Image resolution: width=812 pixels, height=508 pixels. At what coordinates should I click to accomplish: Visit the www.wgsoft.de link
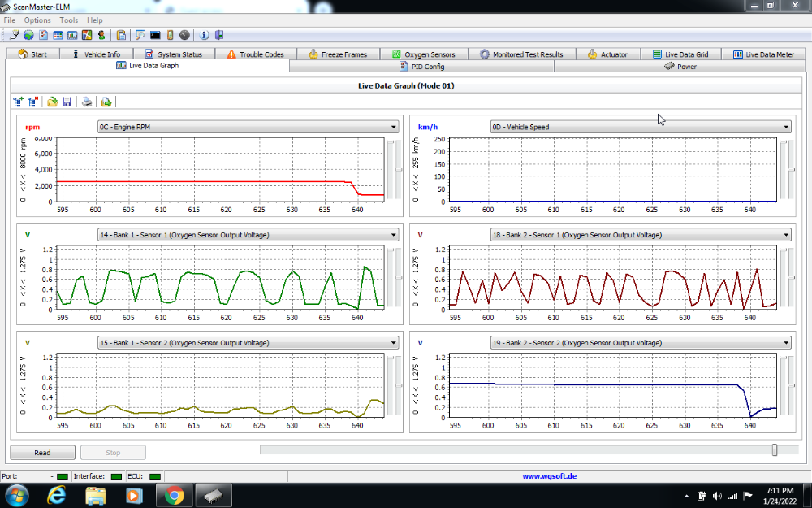[549, 476]
